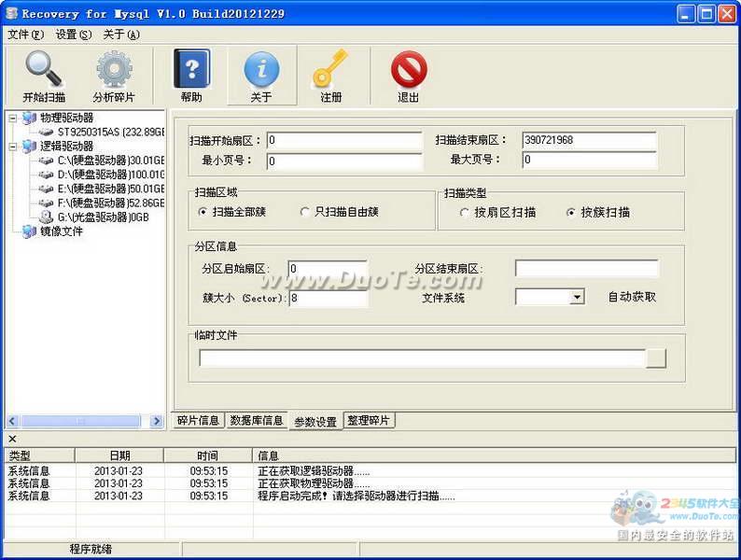Select the 按扇区扫描 radio button
The height and width of the screenshot is (560, 741).
click(464, 213)
